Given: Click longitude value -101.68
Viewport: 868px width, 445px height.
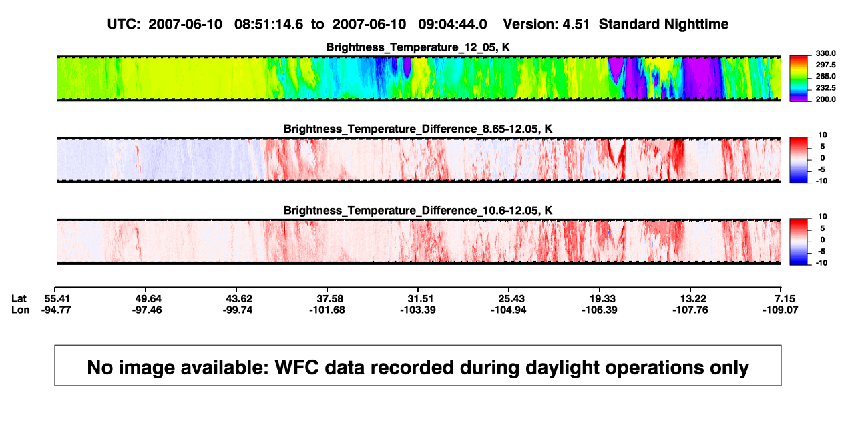Looking at the screenshot, I should pos(329,310).
